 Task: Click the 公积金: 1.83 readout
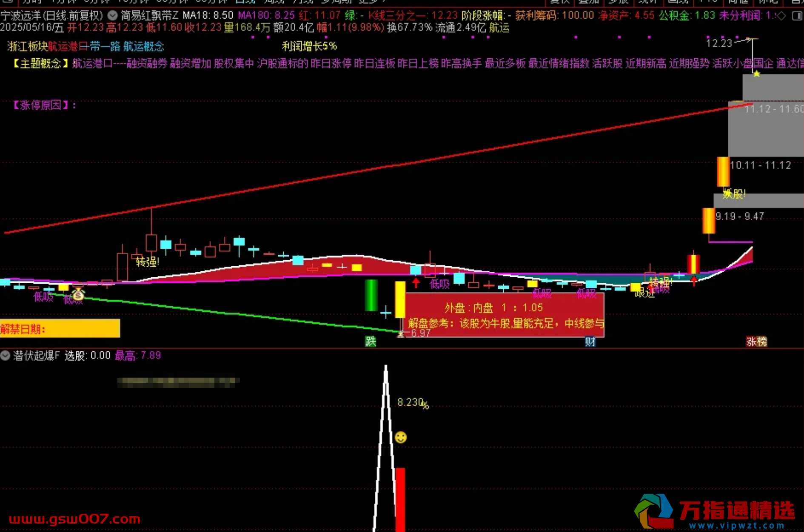click(x=687, y=16)
